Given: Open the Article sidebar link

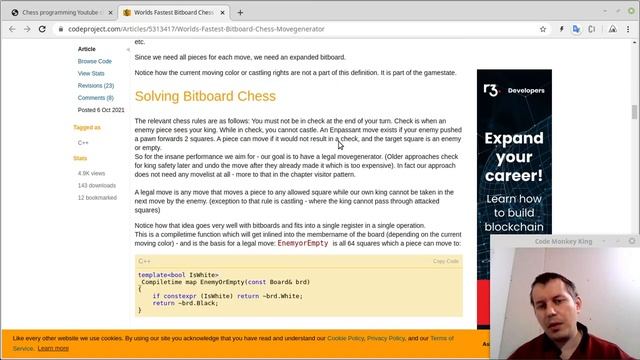Looking at the screenshot, I should click(87, 49).
